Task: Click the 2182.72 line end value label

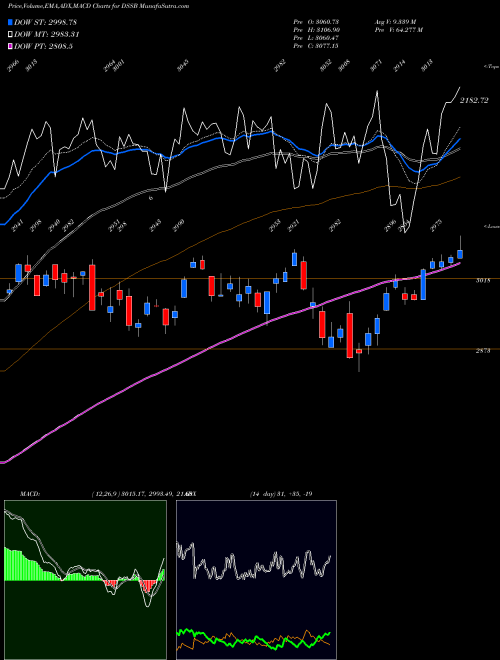Action: click(474, 100)
